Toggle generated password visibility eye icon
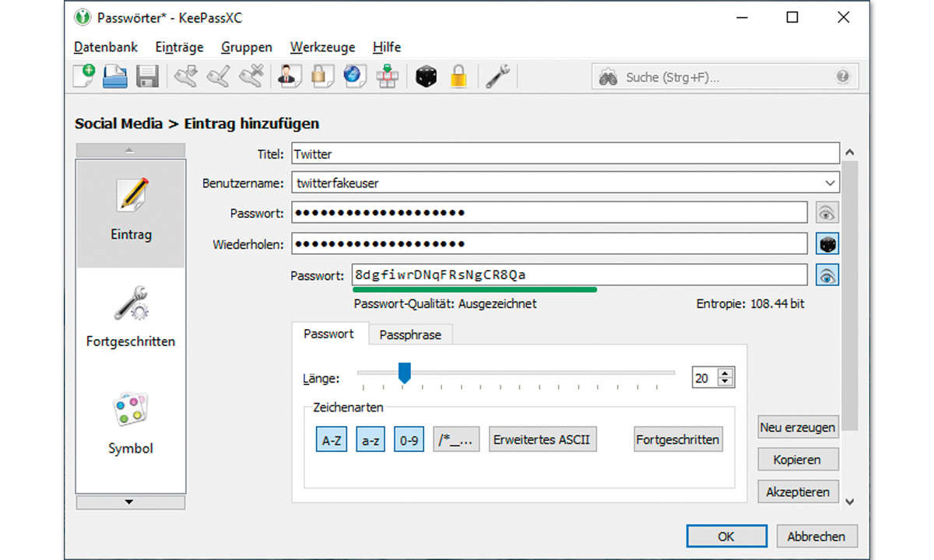 pyautogui.click(x=827, y=275)
